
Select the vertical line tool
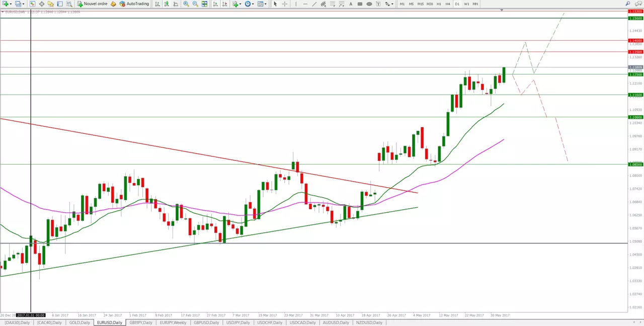pyautogui.click(x=296, y=4)
